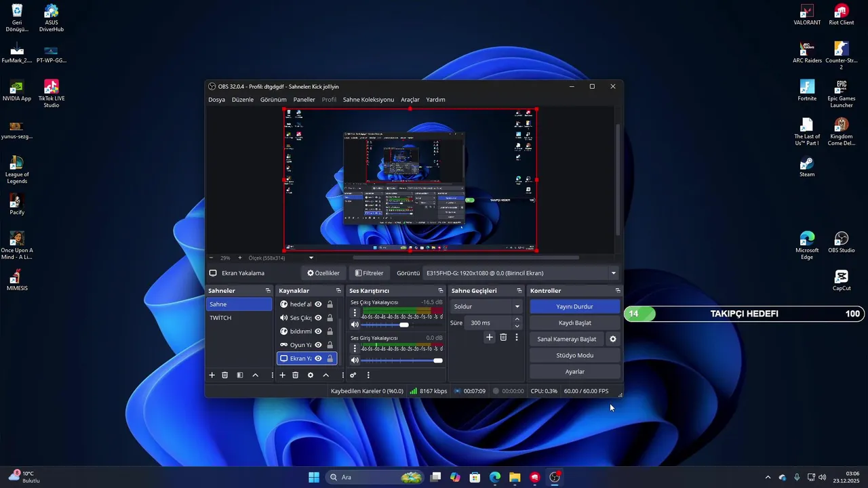
Task: Increase Süre duration with up arrow
Action: point(517,319)
